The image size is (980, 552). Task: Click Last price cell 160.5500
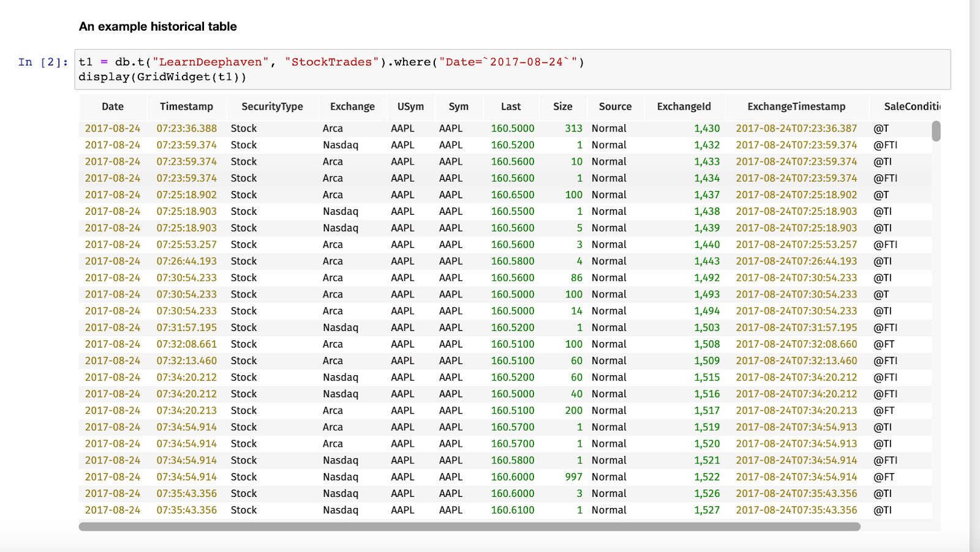(513, 211)
